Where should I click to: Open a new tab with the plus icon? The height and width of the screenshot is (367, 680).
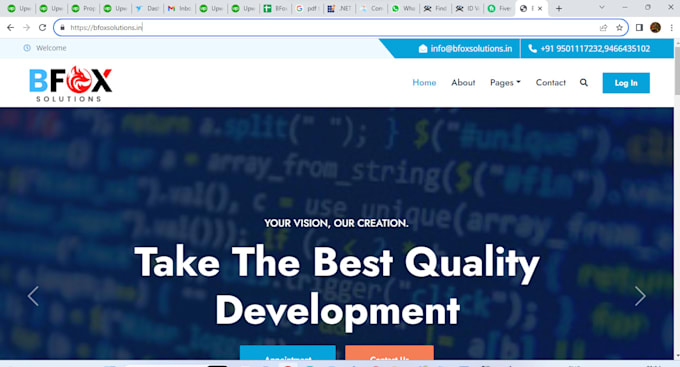coord(559,8)
